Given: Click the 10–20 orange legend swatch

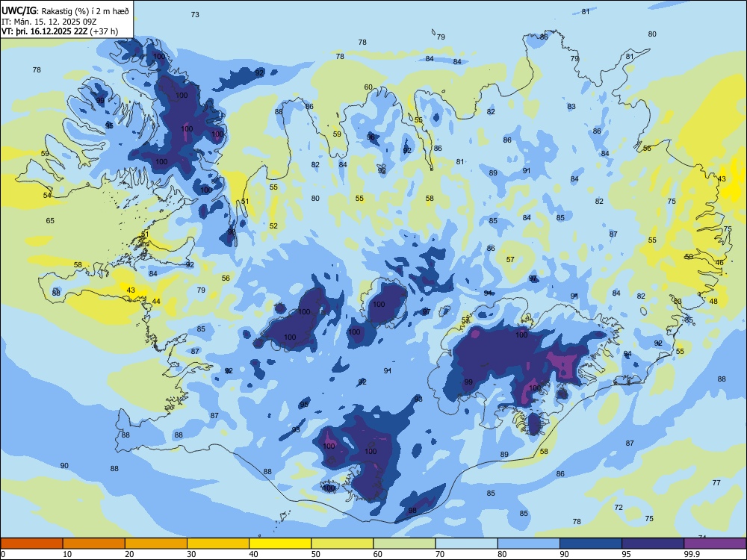Looking at the screenshot, I should click(94, 544).
